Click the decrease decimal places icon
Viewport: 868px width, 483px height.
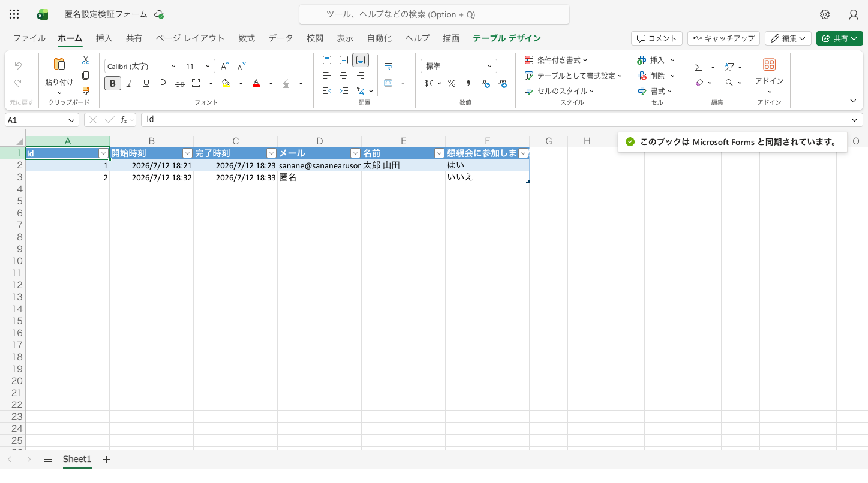click(x=486, y=84)
